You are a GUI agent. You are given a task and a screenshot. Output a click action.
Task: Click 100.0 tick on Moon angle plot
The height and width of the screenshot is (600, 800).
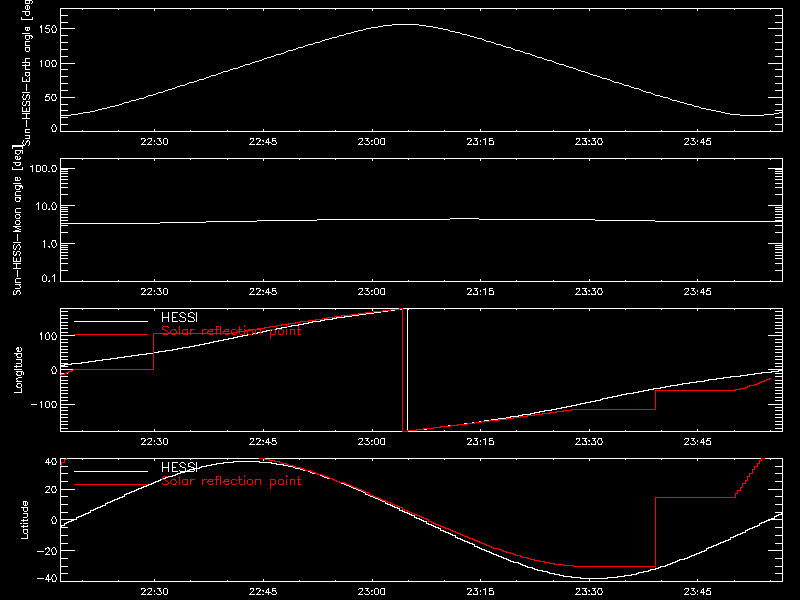pyautogui.click(x=43, y=168)
